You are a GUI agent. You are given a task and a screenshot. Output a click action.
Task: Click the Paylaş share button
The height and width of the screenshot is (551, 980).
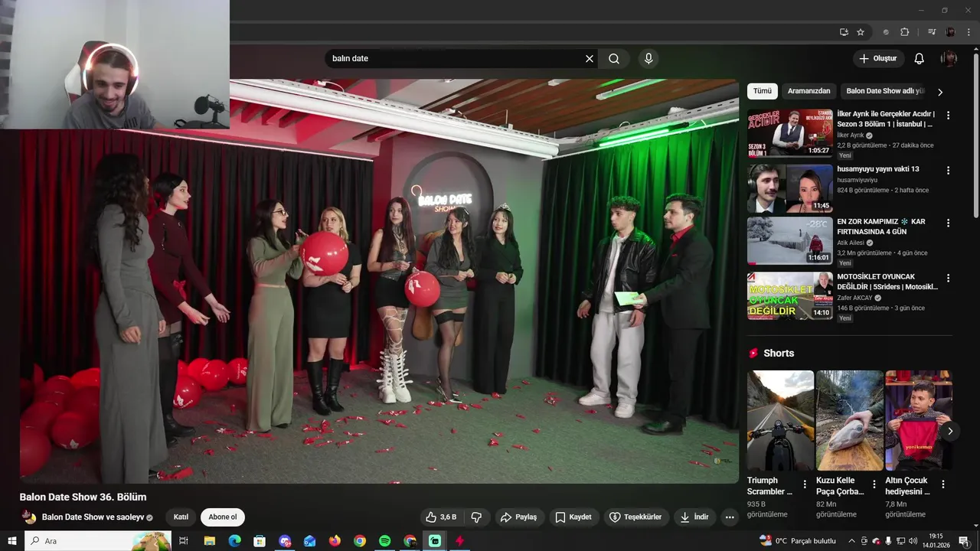point(518,517)
